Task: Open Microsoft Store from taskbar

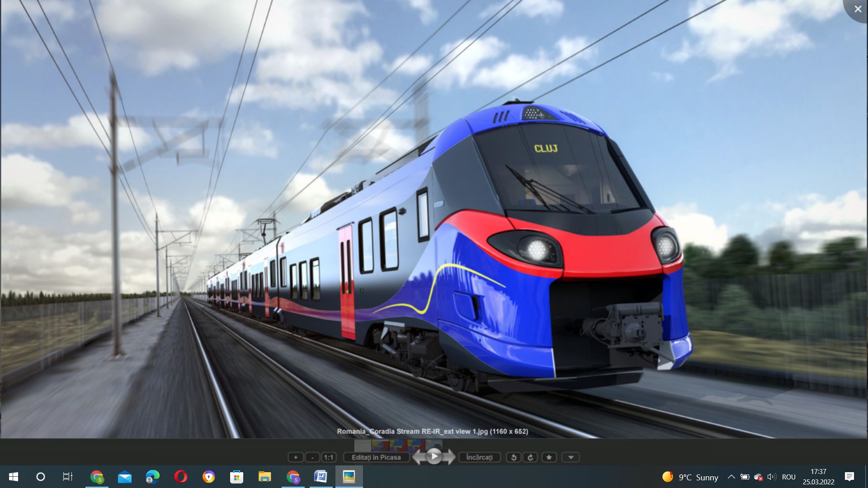Action: 237,477
